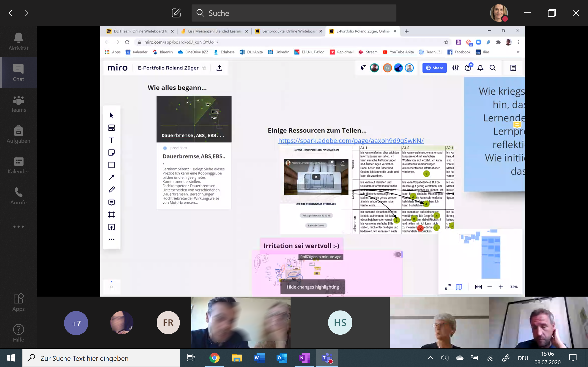Image resolution: width=588 pixels, height=367 pixels.
Task: Click the Miro export board icon
Action: click(x=219, y=68)
